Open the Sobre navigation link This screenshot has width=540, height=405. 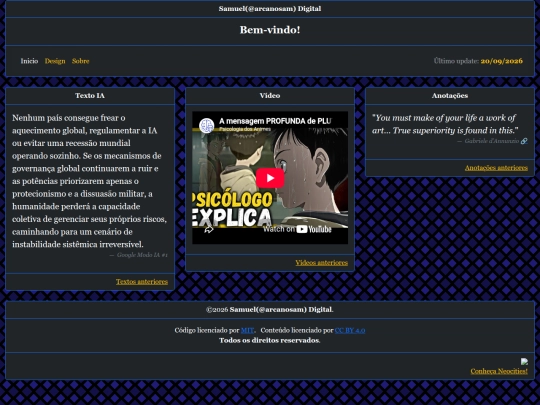pyautogui.click(x=81, y=61)
